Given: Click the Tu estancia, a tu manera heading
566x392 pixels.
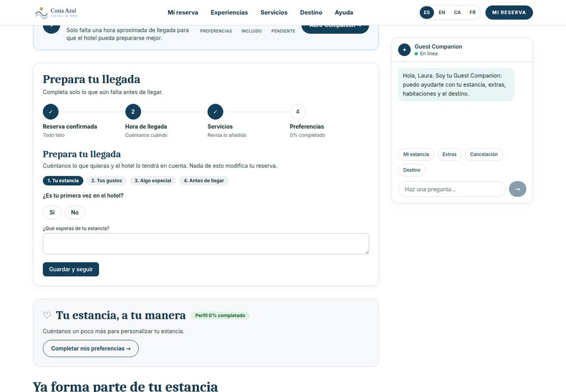Looking at the screenshot, I should pyautogui.click(x=121, y=315).
